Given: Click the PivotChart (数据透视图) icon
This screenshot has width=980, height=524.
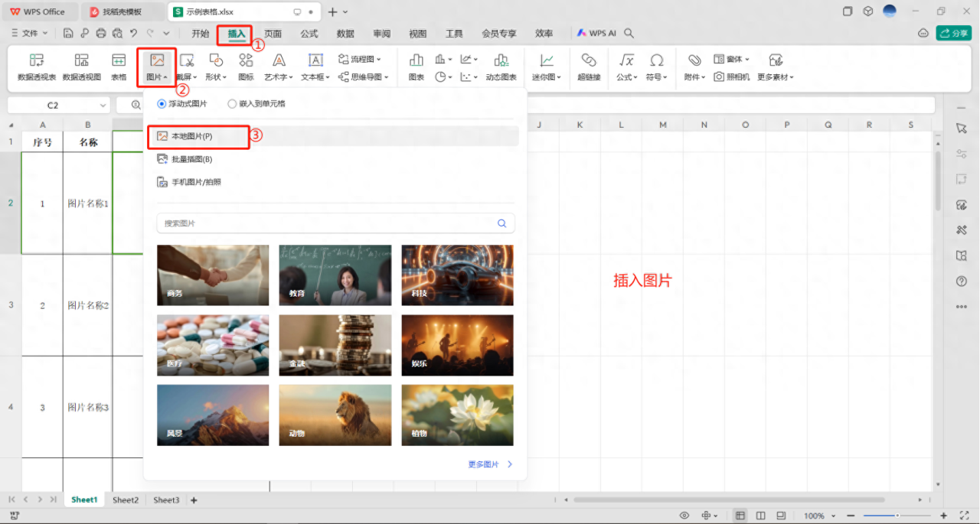Looking at the screenshot, I should pos(81,67).
